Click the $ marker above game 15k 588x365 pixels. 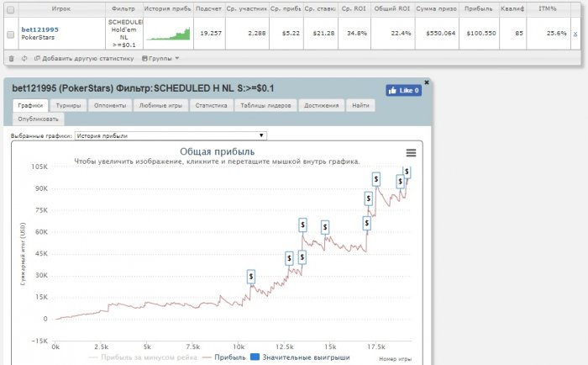point(325,227)
